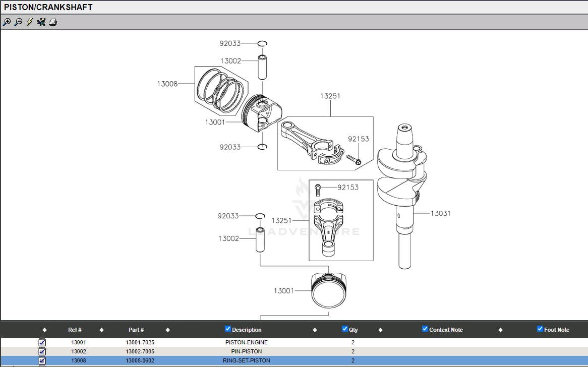Click the row icon for RING-SET-PISTON
This screenshot has width=588, height=367.
coord(42,360)
